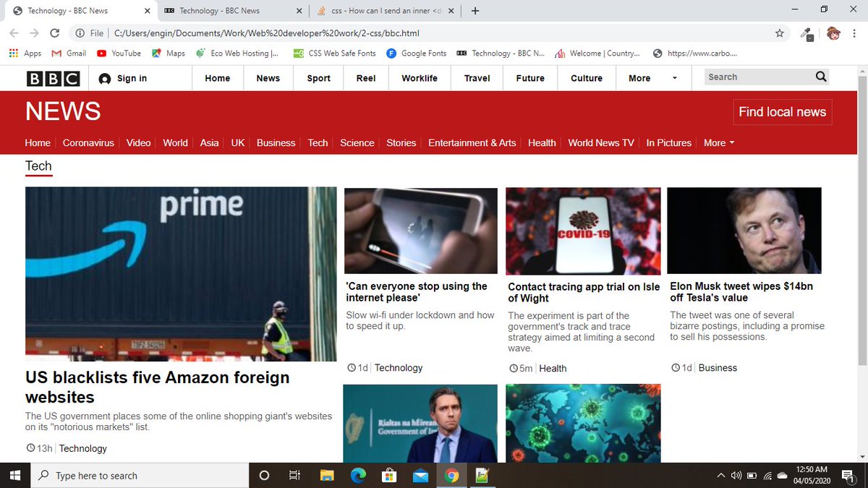This screenshot has width=868, height=488.
Task: Click the browser address bar URL
Action: coord(266,33)
